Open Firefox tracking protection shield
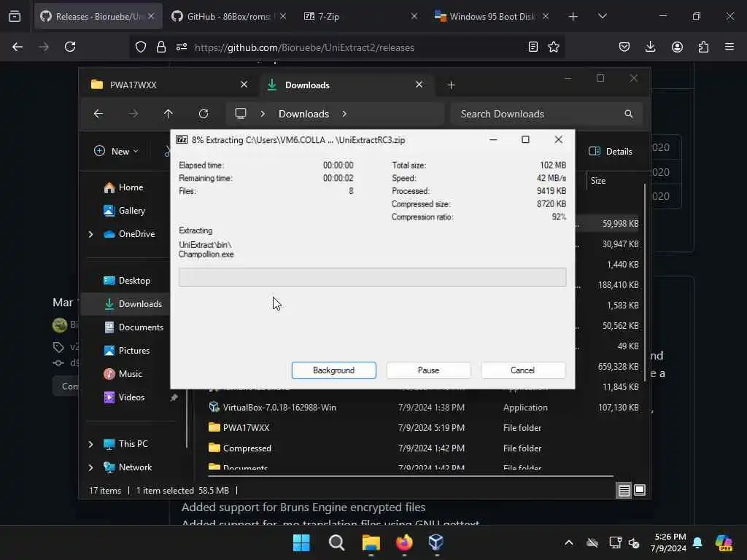 click(x=141, y=47)
